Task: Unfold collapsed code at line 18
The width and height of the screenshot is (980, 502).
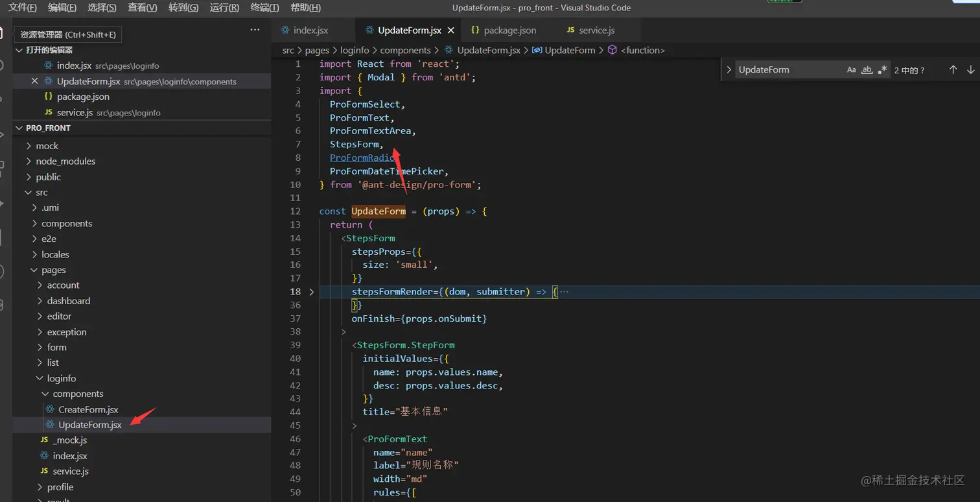Action: [311, 292]
